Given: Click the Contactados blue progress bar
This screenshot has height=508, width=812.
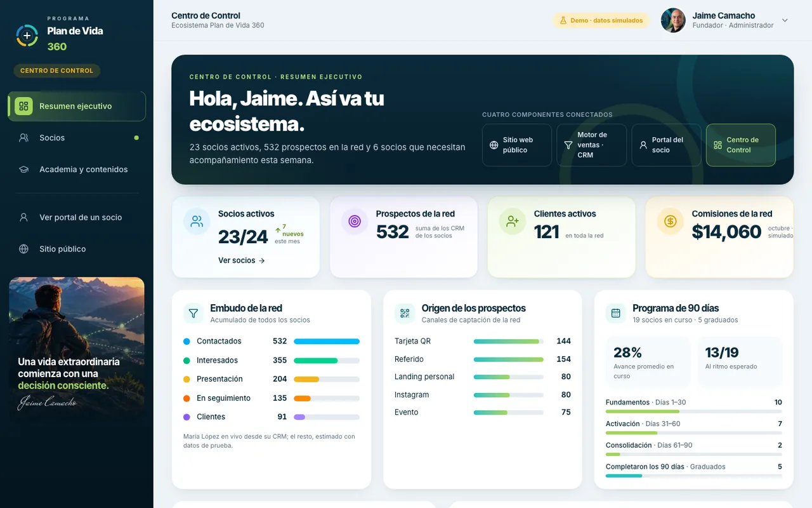Looking at the screenshot, I should (x=327, y=342).
